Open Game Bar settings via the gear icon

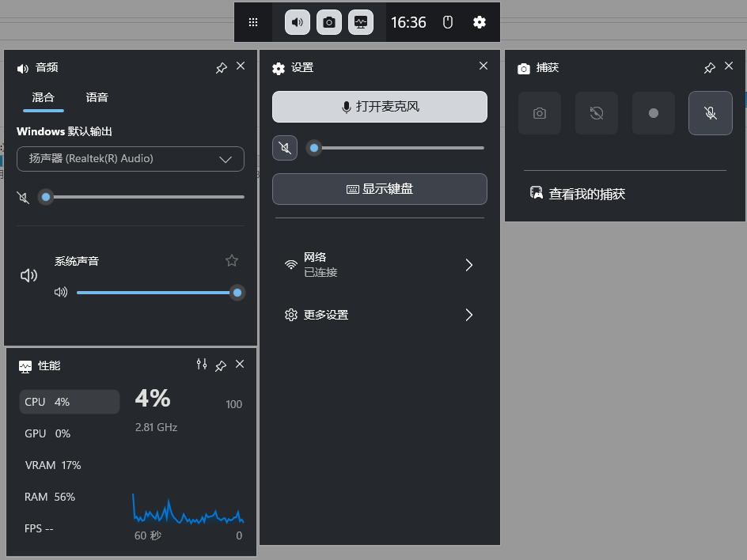tap(480, 22)
